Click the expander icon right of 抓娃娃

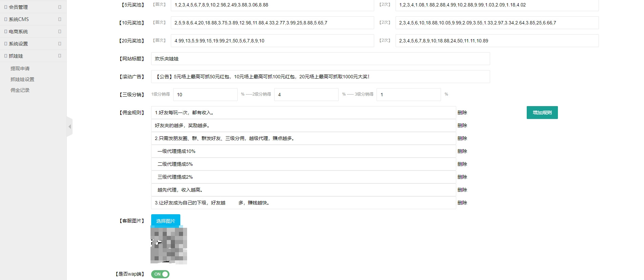tap(60, 56)
